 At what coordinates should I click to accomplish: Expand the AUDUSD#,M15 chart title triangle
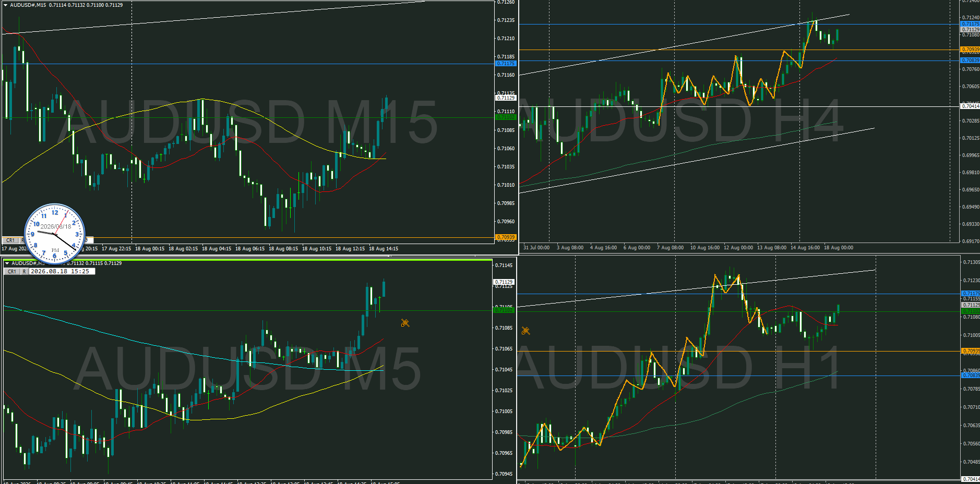pos(6,5)
